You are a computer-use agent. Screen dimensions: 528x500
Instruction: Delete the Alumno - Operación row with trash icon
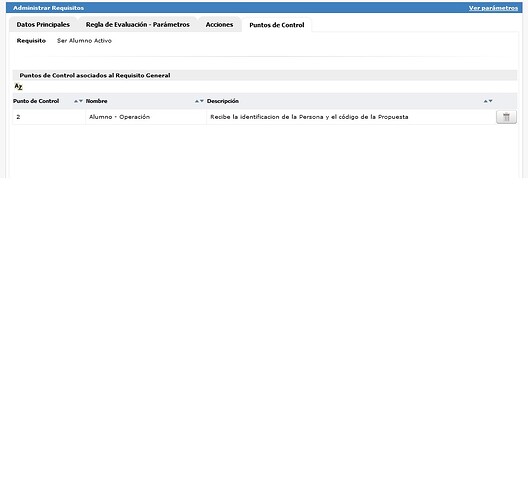click(x=506, y=117)
